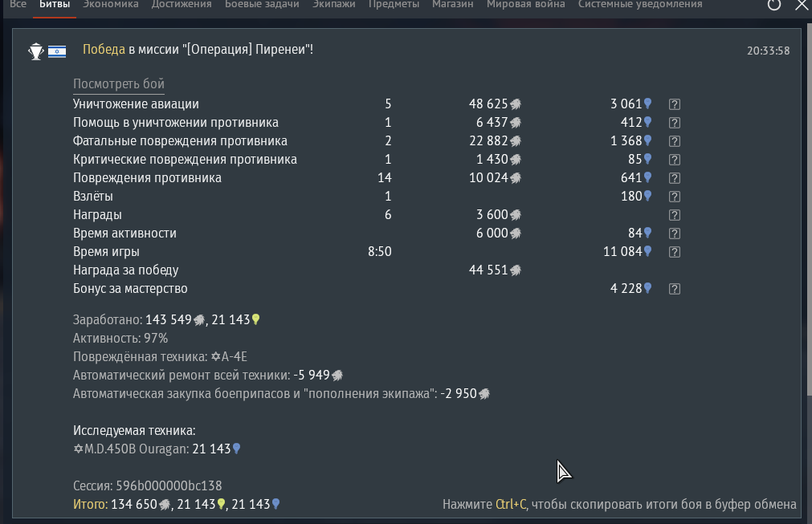Open the Достижения tab
The height and width of the screenshot is (524, 812).
[x=182, y=5]
